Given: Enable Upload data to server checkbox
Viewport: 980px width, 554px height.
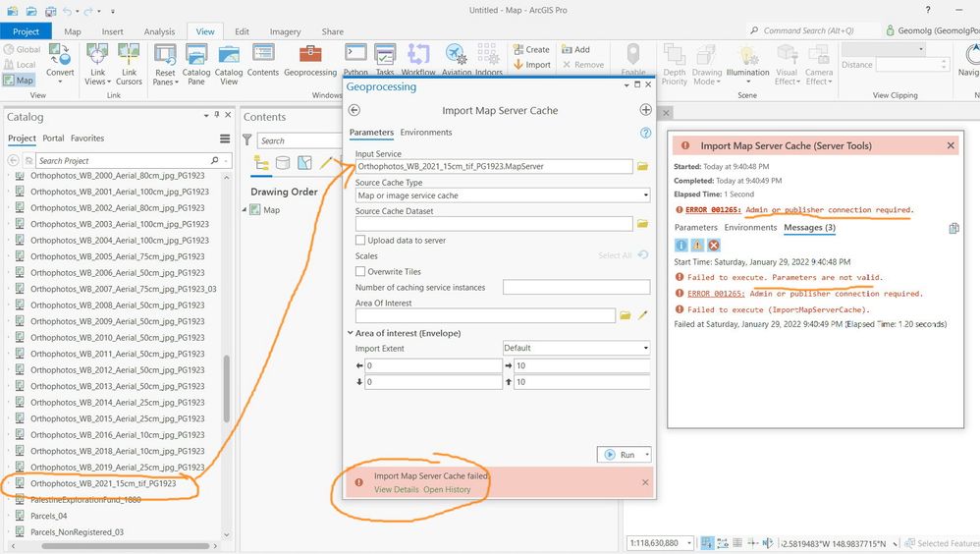Looking at the screenshot, I should [x=360, y=240].
